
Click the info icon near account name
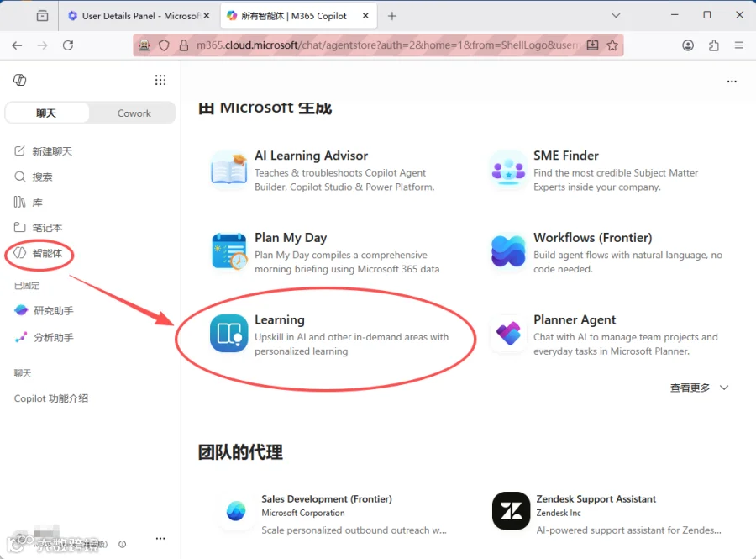click(123, 544)
